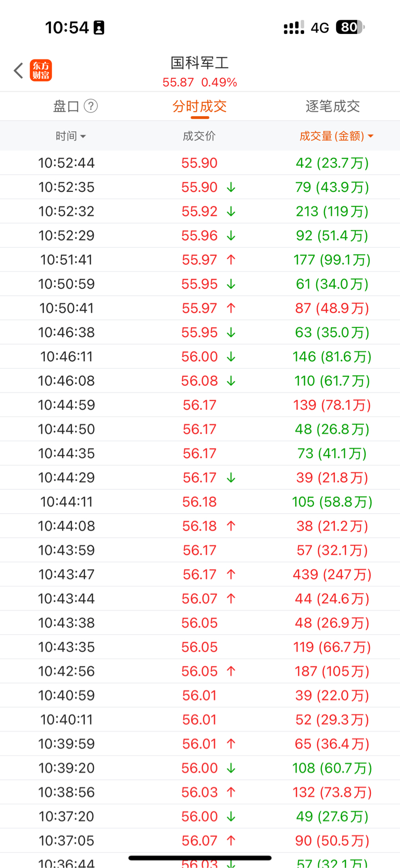Tap the home indicator bar at bottom

tap(200, 858)
